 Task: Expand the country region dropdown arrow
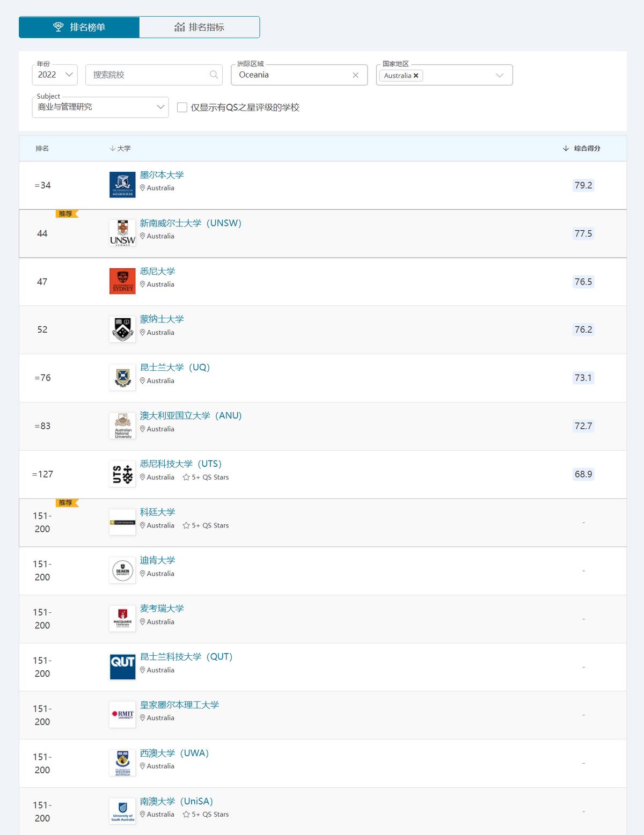500,75
